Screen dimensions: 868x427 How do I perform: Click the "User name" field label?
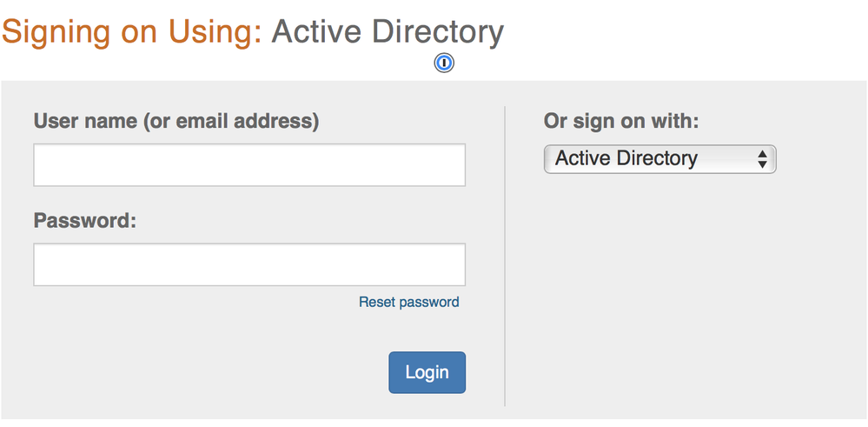(x=87, y=121)
